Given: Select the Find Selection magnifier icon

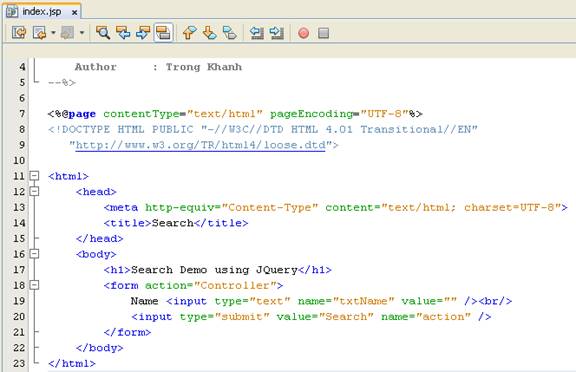Looking at the screenshot, I should [x=103, y=33].
